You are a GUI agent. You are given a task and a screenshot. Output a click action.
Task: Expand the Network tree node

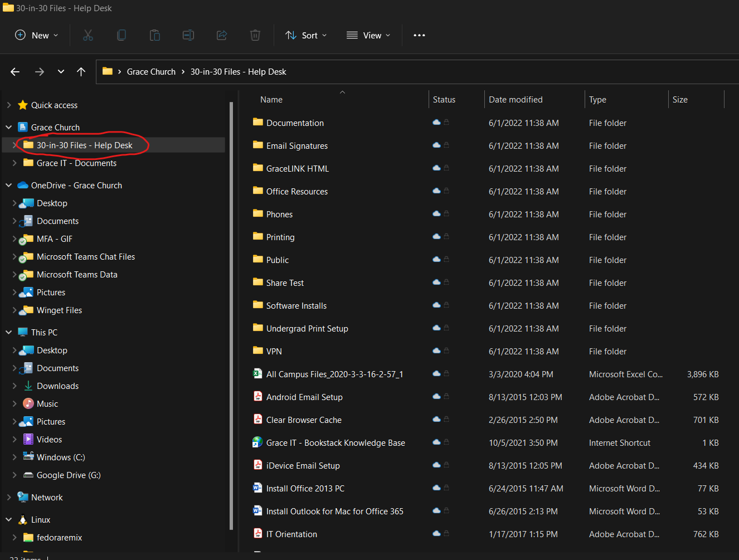tap(8, 497)
